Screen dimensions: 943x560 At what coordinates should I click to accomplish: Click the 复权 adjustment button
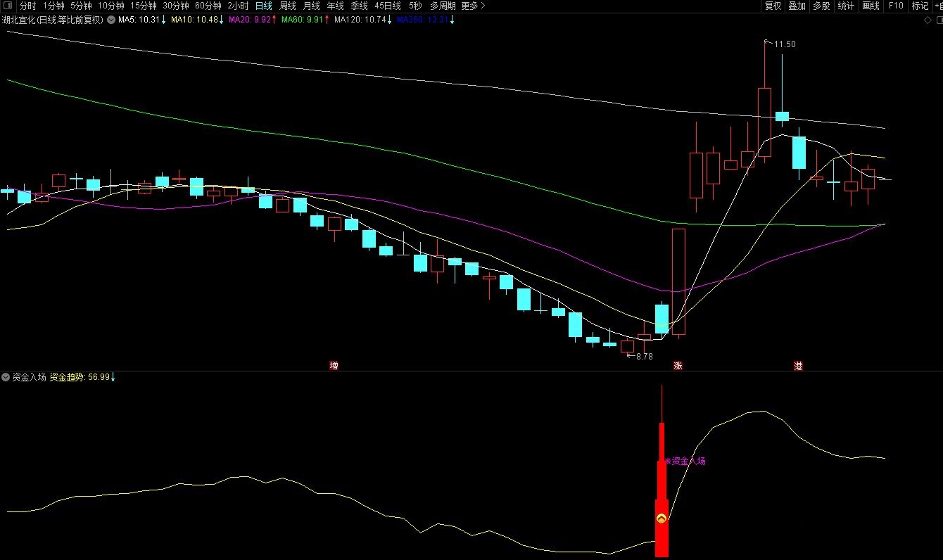pyautogui.click(x=773, y=6)
